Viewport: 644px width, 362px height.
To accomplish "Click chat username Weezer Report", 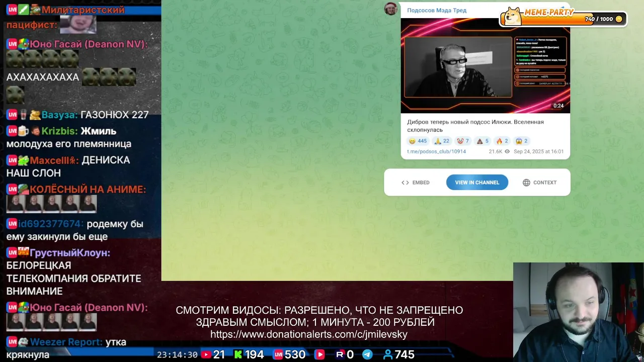I will coord(66,342).
